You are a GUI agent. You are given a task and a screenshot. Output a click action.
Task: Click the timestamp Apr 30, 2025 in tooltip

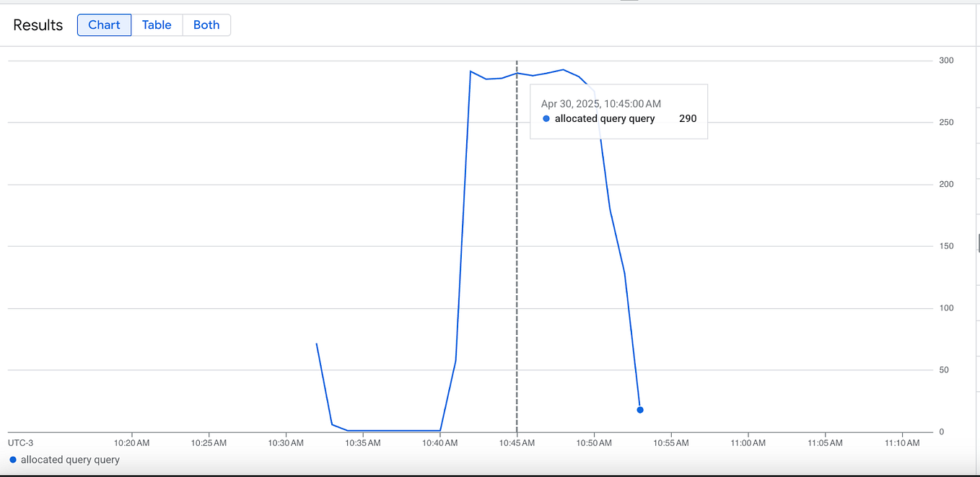[x=600, y=103]
